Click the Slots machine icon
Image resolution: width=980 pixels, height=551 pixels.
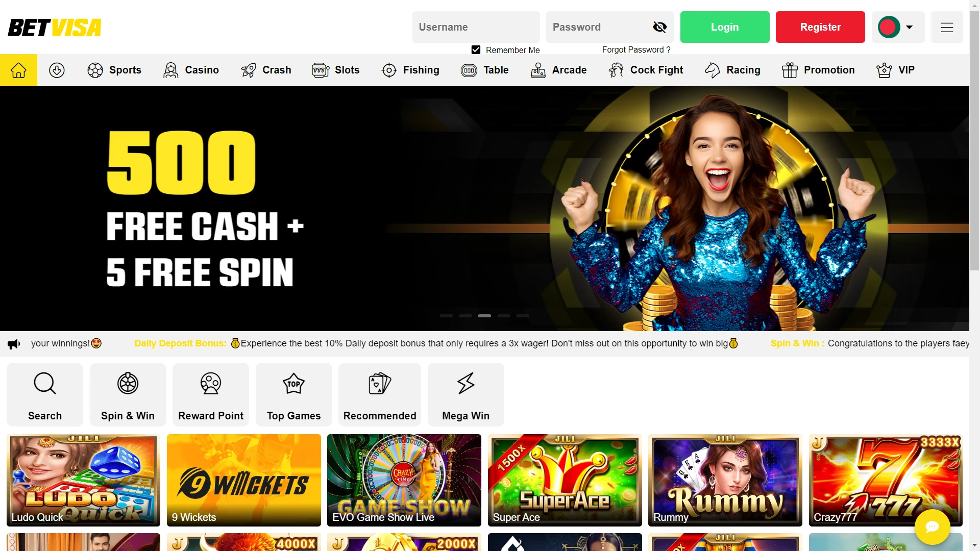(321, 70)
